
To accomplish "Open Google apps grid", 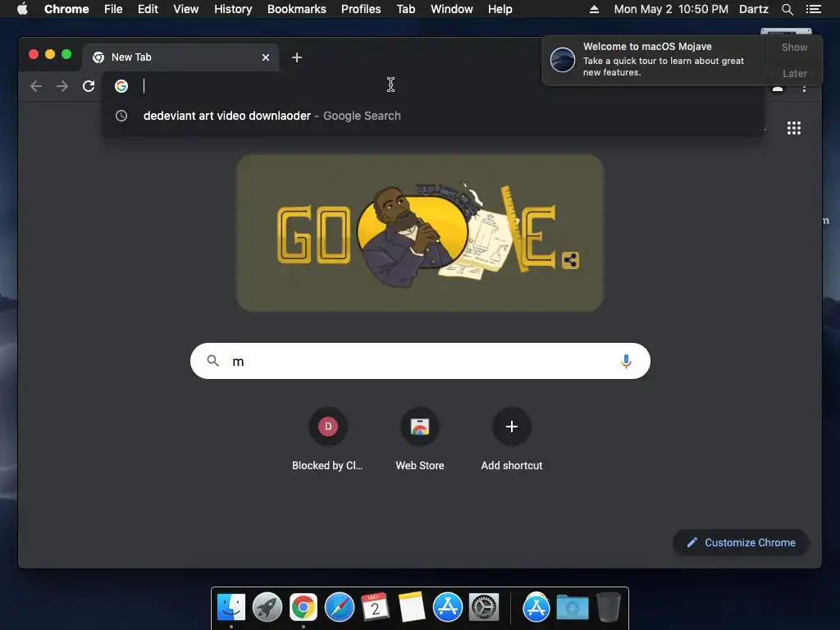I will [794, 128].
